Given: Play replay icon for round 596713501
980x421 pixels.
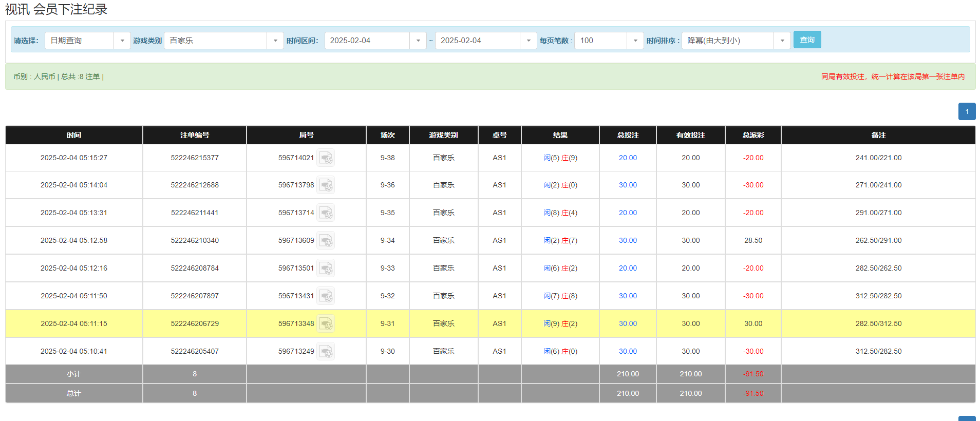Looking at the screenshot, I should [326, 269].
